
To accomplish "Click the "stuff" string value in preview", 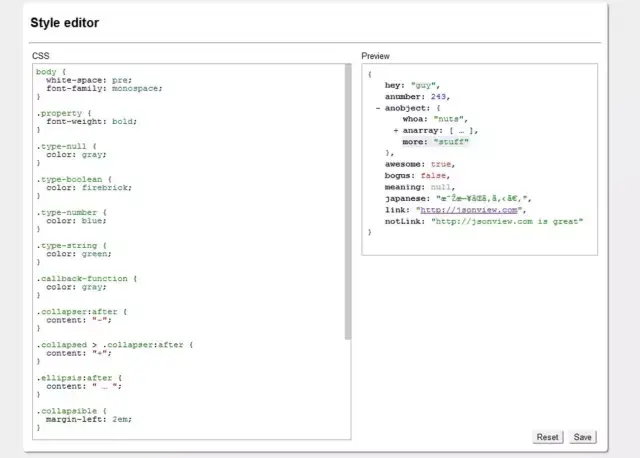I will coord(451,142).
